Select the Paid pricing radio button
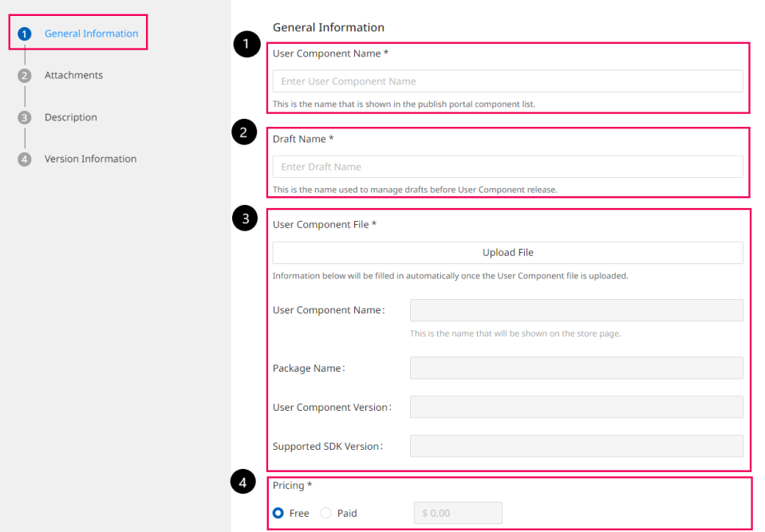The width and height of the screenshot is (765, 532). [x=326, y=513]
